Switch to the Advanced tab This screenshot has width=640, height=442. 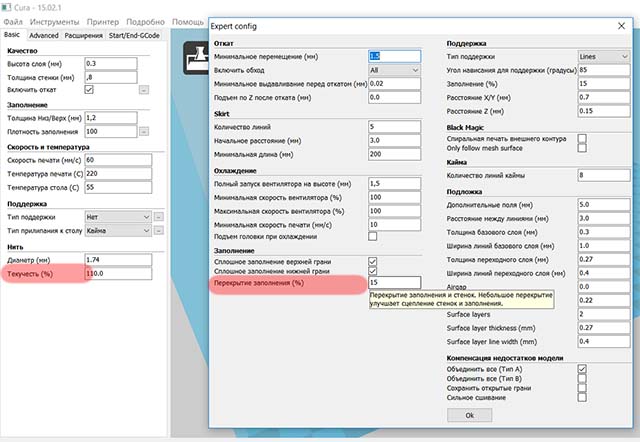coord(45,35)
